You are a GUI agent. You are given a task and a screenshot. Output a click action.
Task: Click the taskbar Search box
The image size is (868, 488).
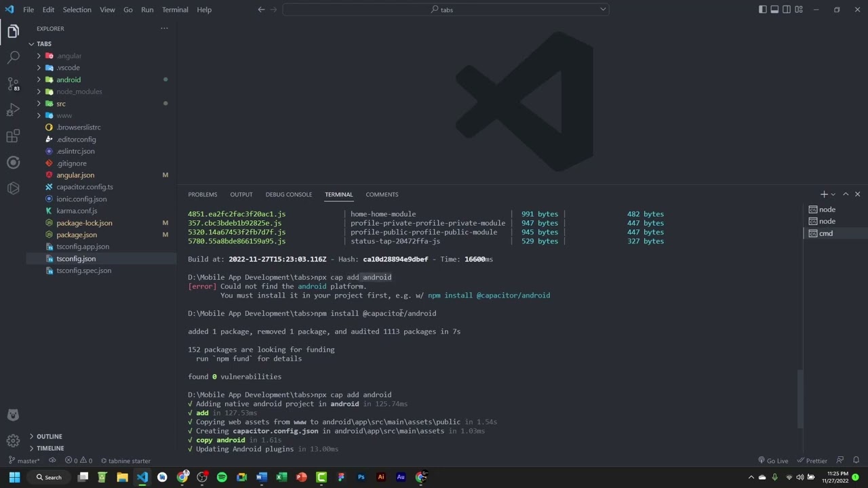pos(50,477)
